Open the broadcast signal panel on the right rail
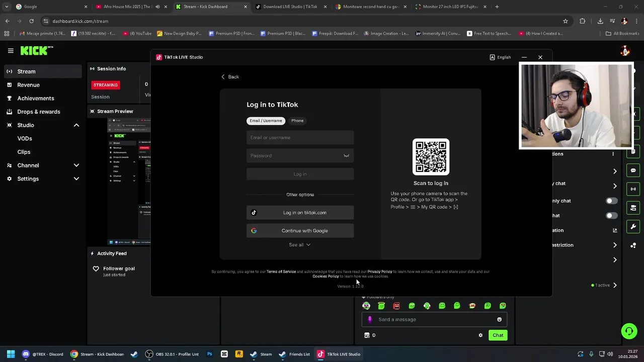Viewport: 644px width, 362px height. coord(633,189)
